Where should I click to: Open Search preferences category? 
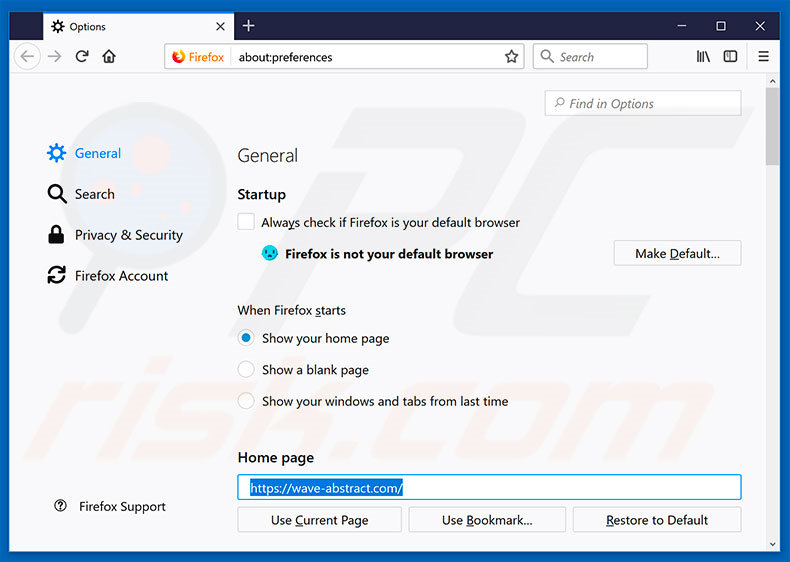point(94,194)
